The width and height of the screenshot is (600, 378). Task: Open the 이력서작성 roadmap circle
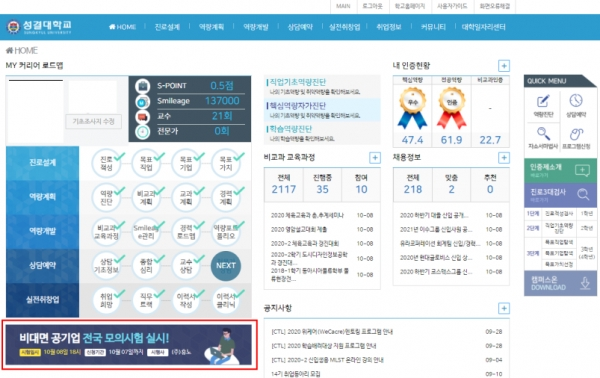click(x=186, y=300)
